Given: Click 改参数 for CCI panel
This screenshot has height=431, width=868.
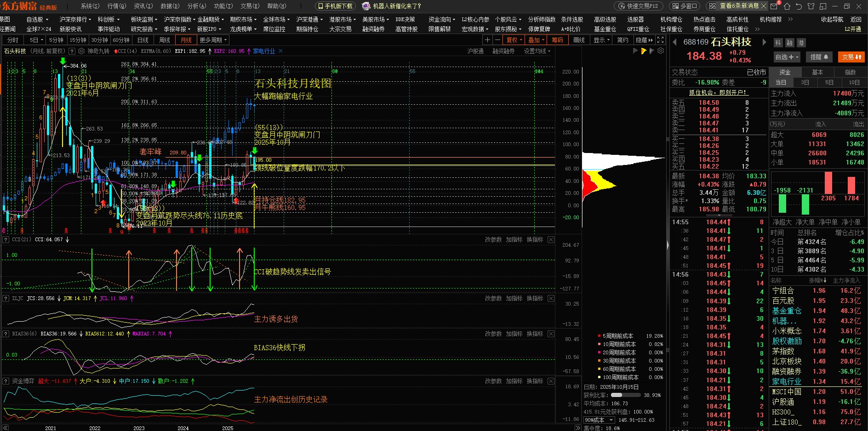Looking at the screenshot, I should click(x=493, y=240).
